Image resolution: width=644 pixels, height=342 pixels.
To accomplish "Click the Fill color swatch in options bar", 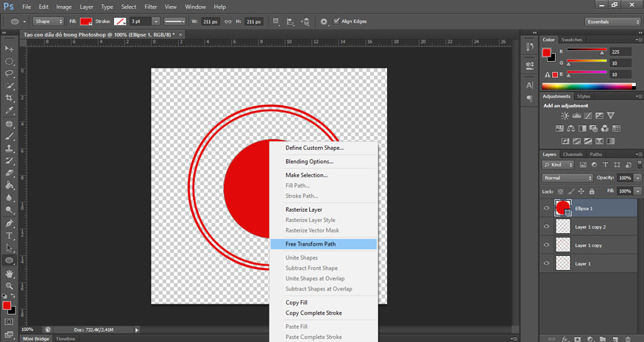I will tap(86, 21).
